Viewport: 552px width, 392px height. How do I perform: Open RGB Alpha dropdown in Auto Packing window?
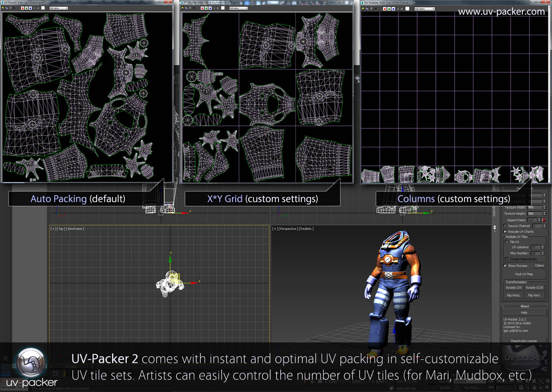click(x=59, y=8)
